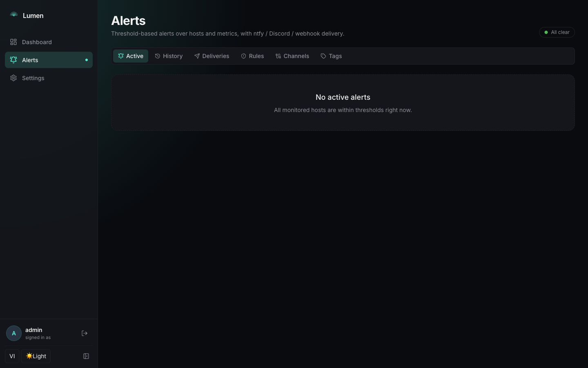The height and width of the screenshot is (368, 588).
Task: Sign out using the logout icon
Action: tap(85, 333)
